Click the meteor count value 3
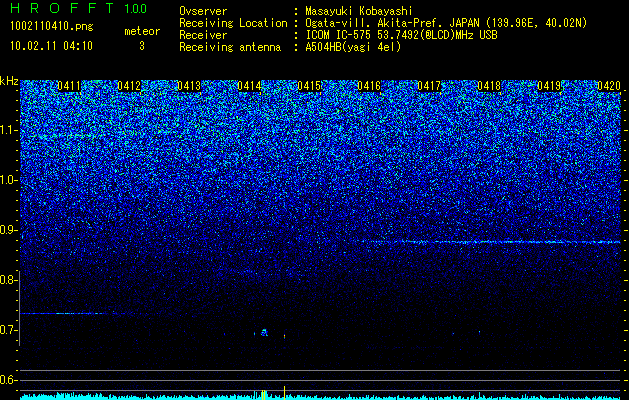The width and height of the screenshot is (629, 400). [x=142, y=46]
